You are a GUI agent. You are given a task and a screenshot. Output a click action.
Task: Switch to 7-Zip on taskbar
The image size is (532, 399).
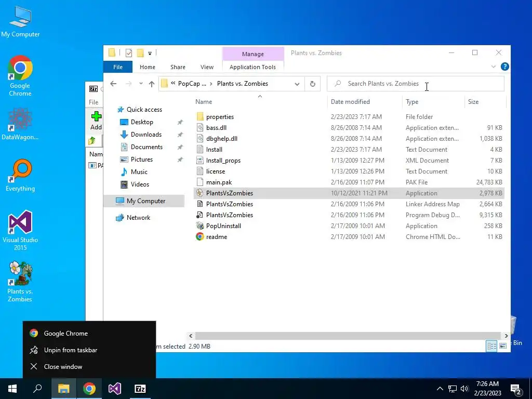point(140,389)
